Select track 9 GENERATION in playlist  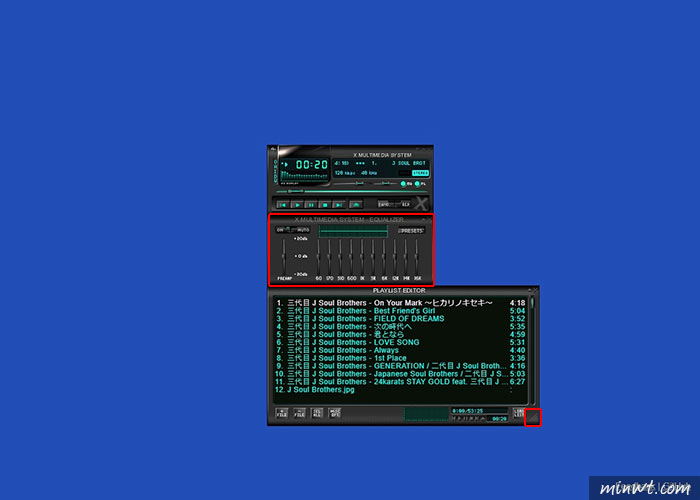[400, 366]
